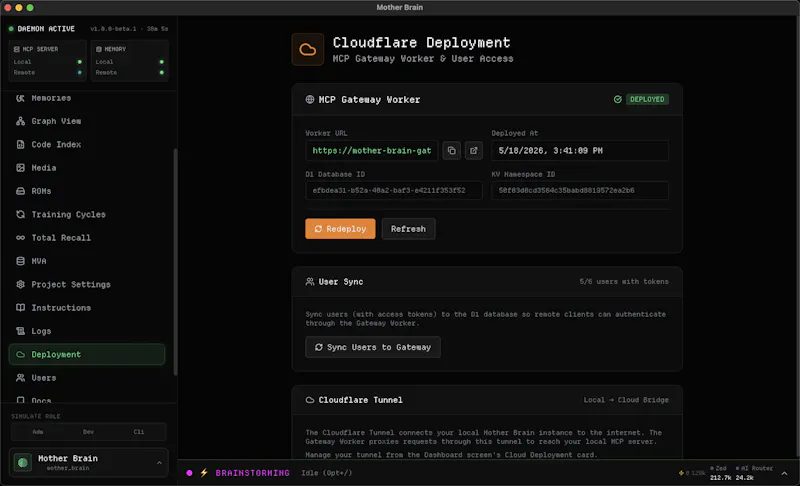Click the users icon beside User Sync
Image resolution: width=800 pixels, height=486 pixels.
(310, 282)
